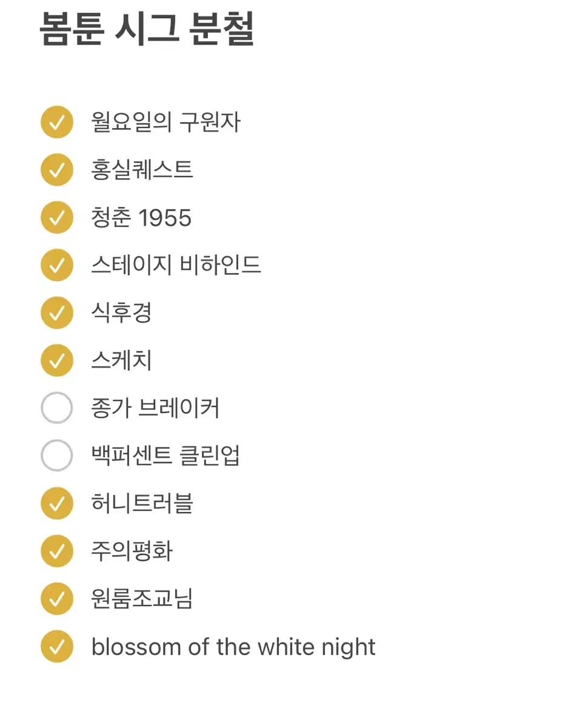Select the 종가 브레이커 text
Screen dimensions: 585x728
(x=155, y=408)
